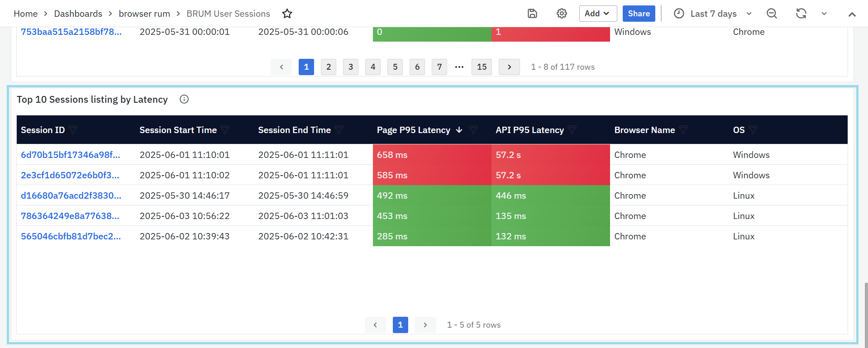Go to Dashboards breadcrumb
The height and width of the screenshot is (348, 868).
[78, 14]
